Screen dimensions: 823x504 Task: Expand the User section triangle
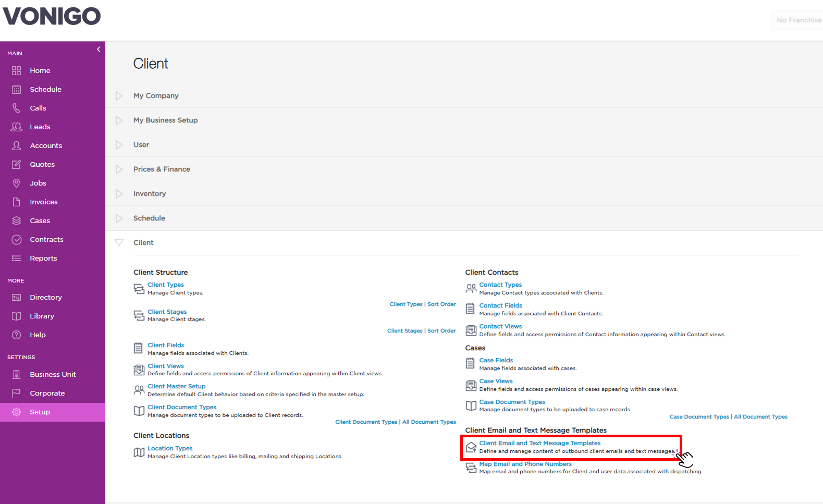point(119,145)
